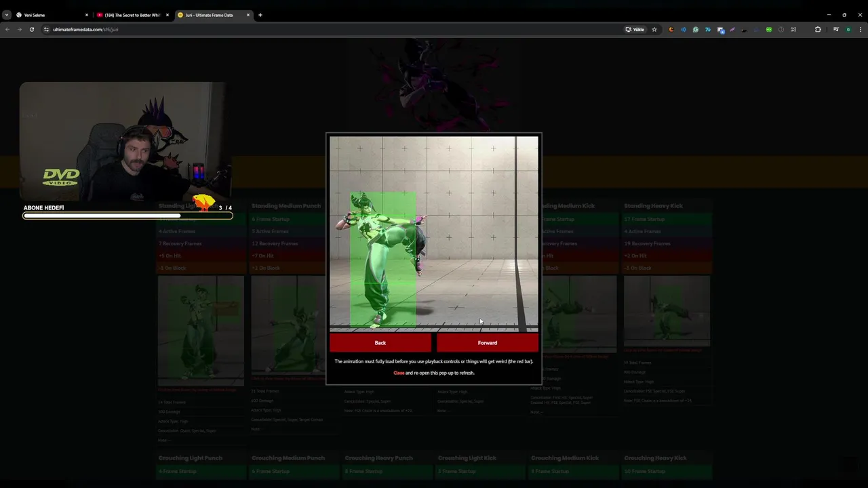The width and height of the screenshot is (868, 488).
Task: Open the grey circular extension icon
Action: [781, 29]
